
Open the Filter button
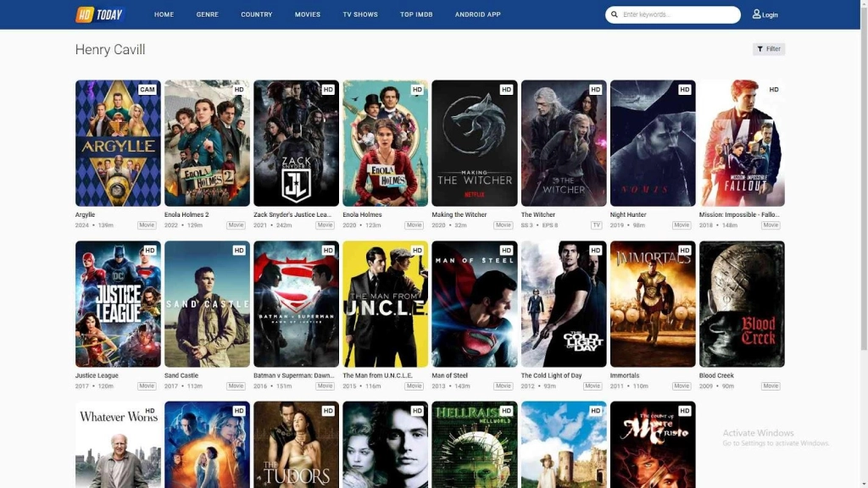click(768, 48)
